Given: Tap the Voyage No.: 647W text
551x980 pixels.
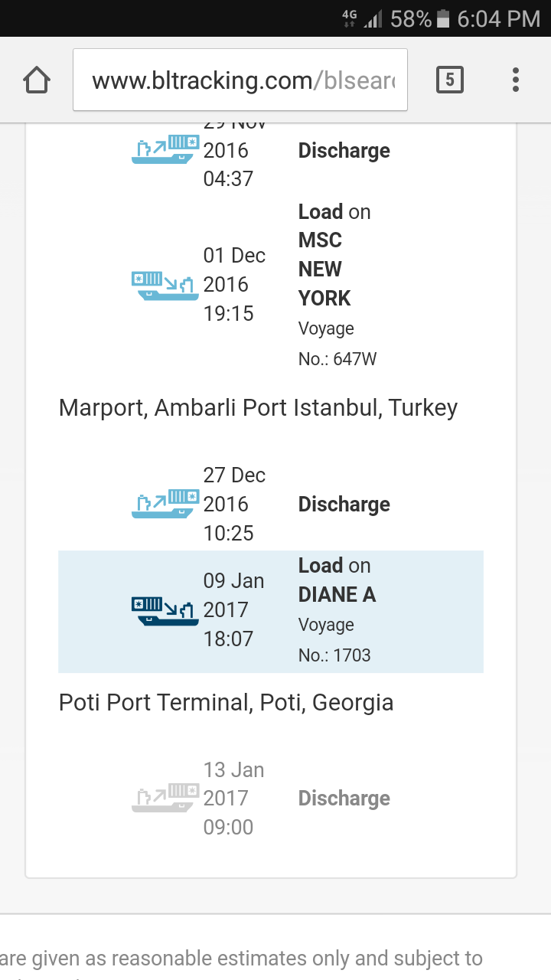Looking at the screenshot, I should click(337, 344).
